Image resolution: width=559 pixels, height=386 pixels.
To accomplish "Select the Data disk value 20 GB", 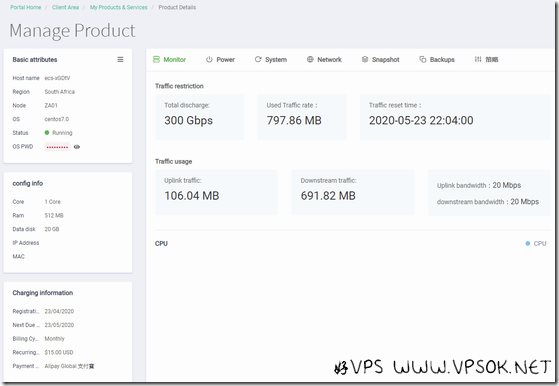I will pos(52,229).
